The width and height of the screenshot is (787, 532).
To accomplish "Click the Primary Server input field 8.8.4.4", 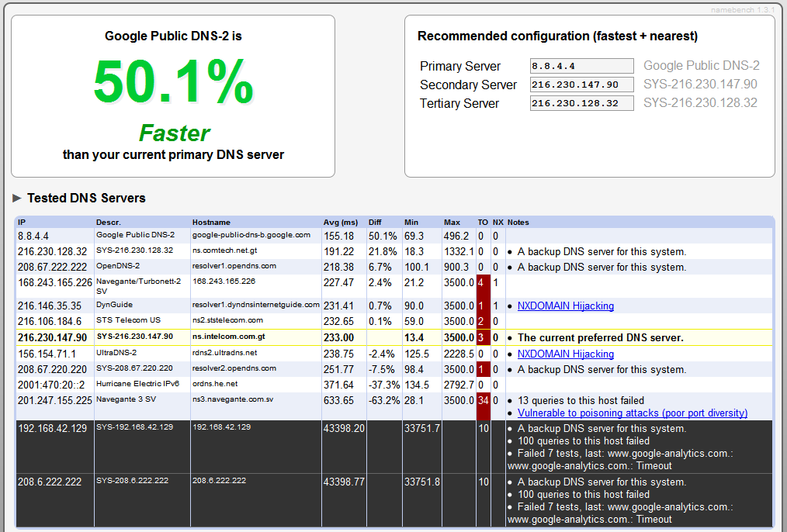I will pos(582,66).
